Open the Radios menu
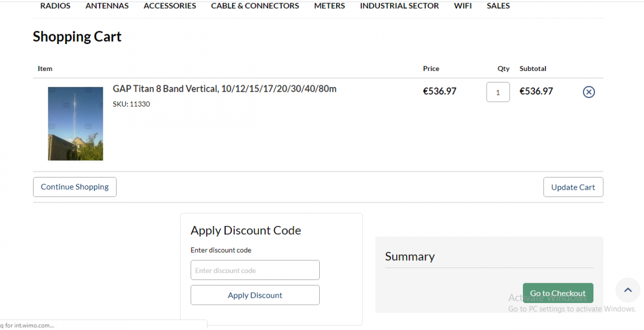Image resolution: width=644 pixels, height=330 pixels. coord(56,6)
